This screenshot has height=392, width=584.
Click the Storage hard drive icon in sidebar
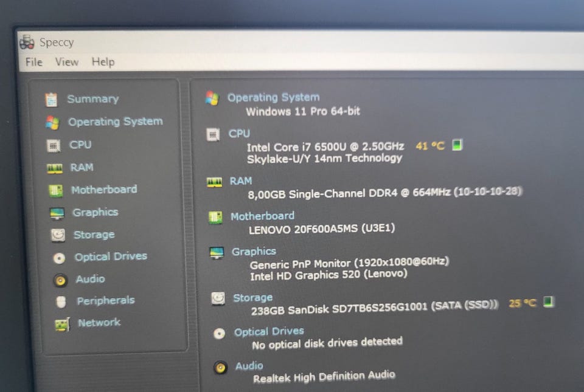[x=58, y=235]
